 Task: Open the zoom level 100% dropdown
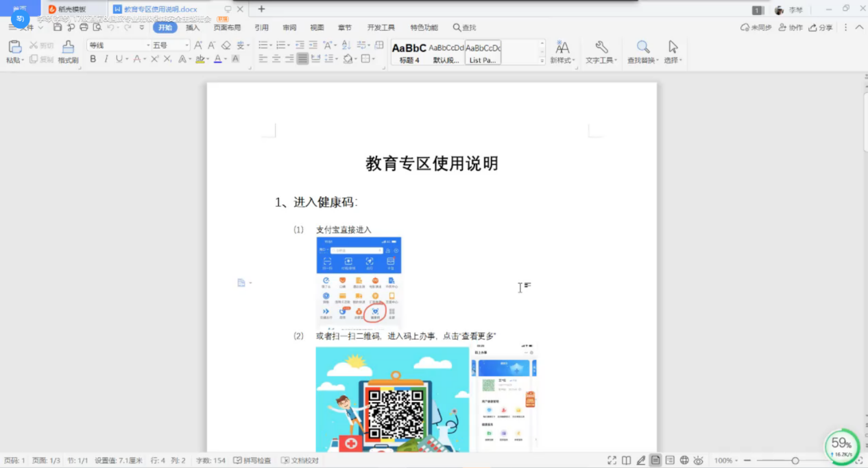point(727,460)
